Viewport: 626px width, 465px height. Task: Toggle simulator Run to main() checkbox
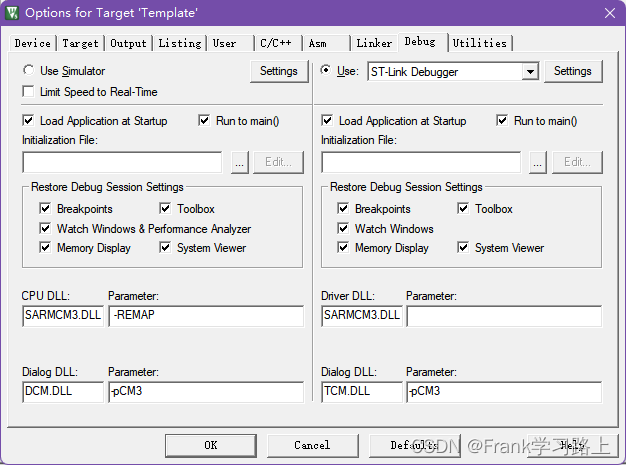point(204,120)
